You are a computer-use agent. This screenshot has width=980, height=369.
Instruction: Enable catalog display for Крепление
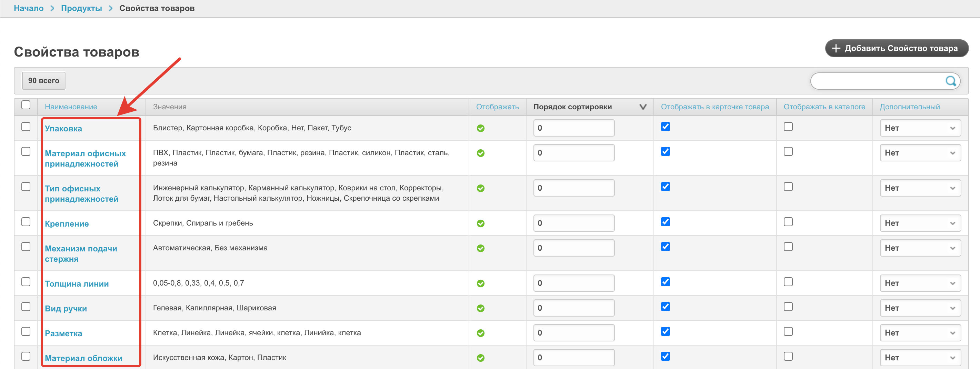point(788,222)
